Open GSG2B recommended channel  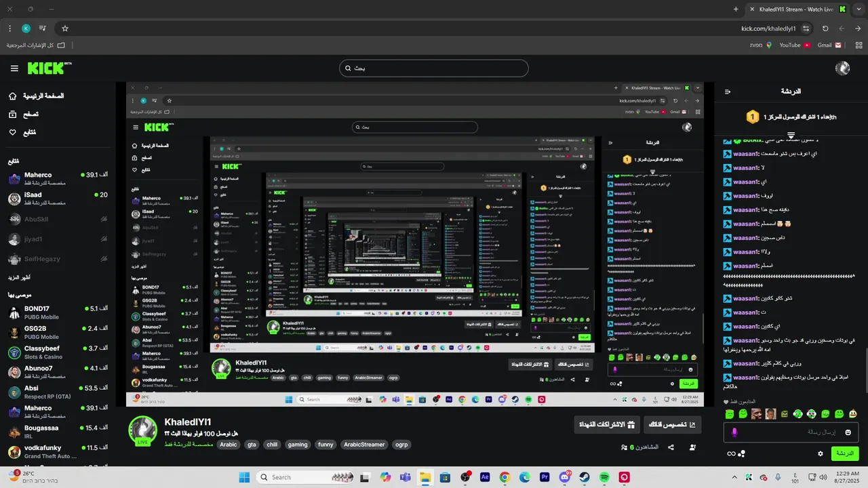pyautogui.click(x=58, y=332)
